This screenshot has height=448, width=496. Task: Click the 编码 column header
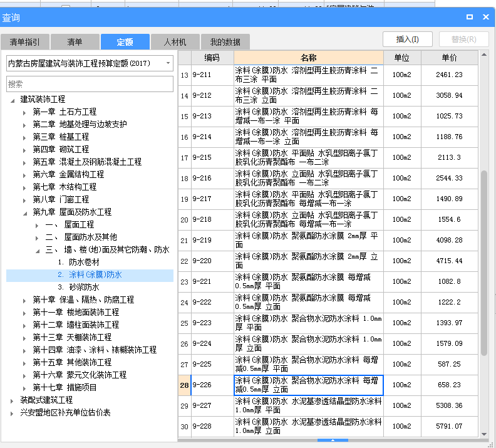tap(212, 58)
